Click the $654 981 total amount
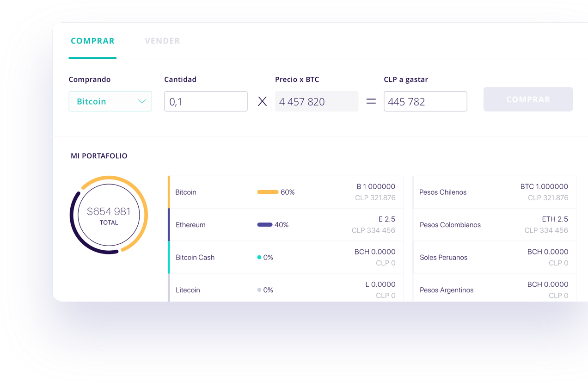Screen dimensions: 588x383 (109, 211)
